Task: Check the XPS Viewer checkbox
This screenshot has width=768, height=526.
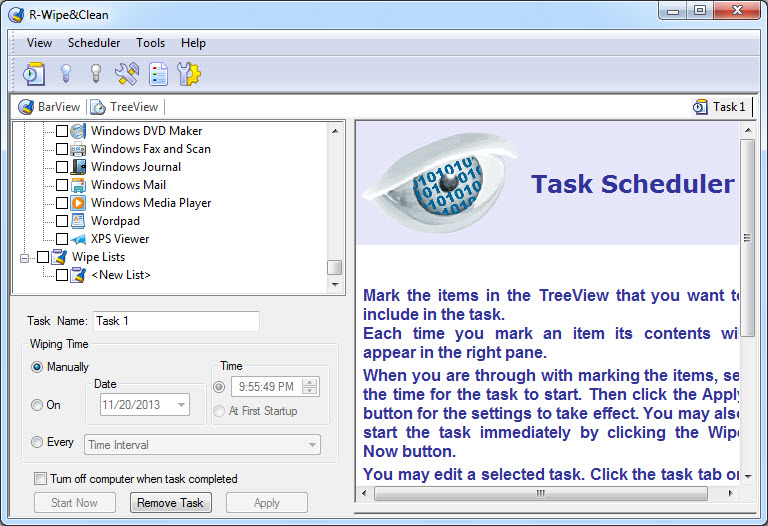Action: pyautogui.click(x=62, y=239)
